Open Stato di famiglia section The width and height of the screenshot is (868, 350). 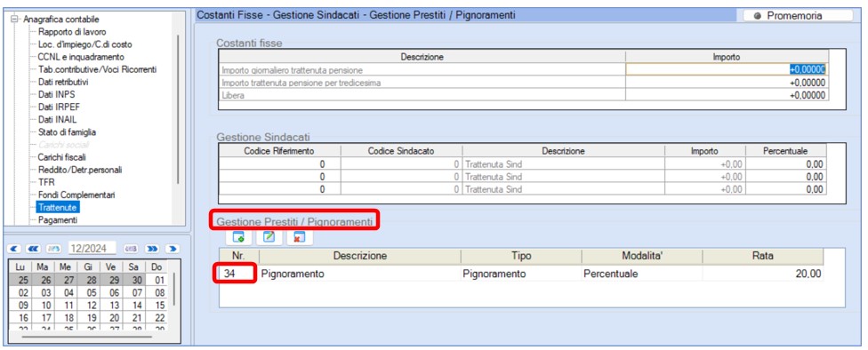[67, 132]
